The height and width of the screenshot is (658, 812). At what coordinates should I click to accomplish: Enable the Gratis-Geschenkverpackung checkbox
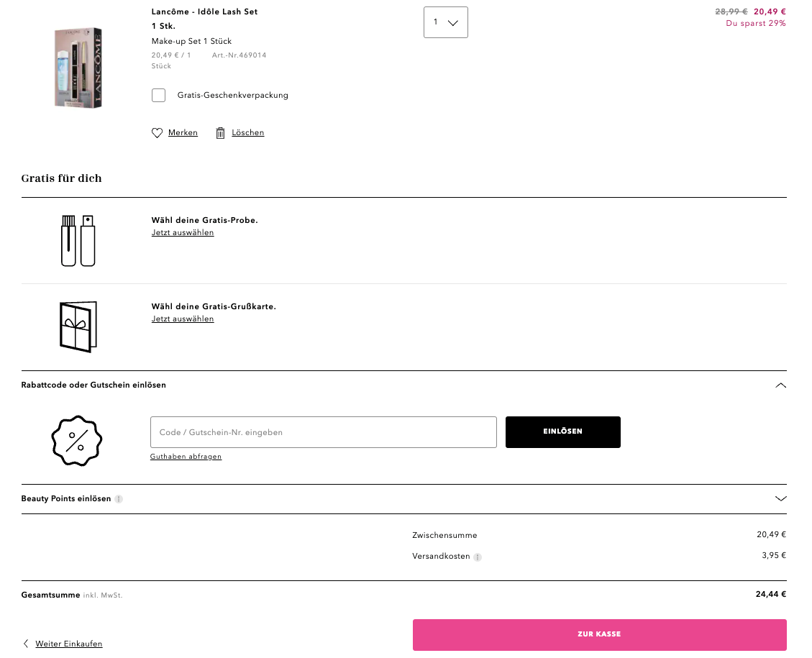click(159, 96)
